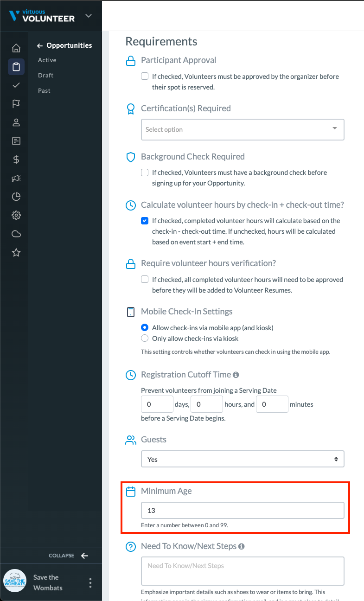Open the megaphone sidebar icon
364x601 pixels.
pyautogui.click(x=16, y=178)
